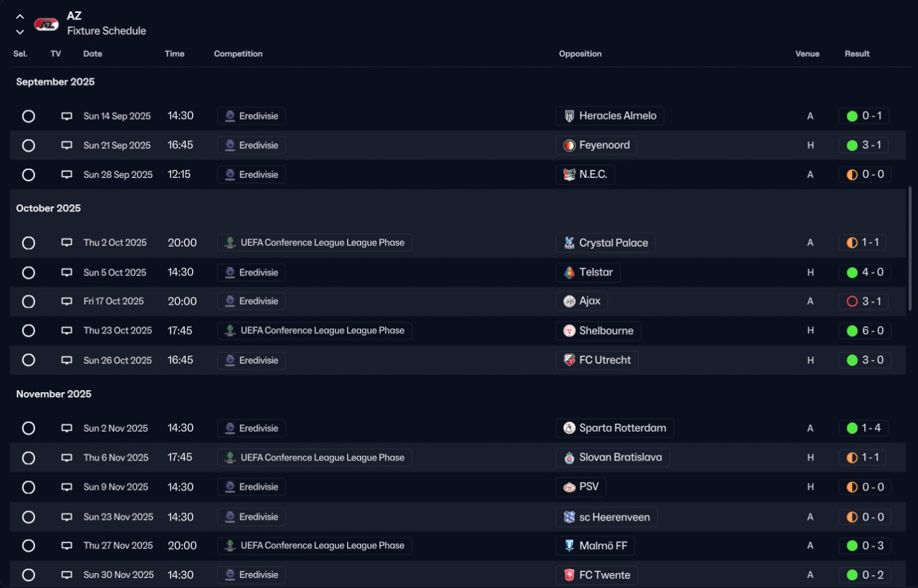Click the Shelbourne club crest
The width and height of the screenshot is (918, 588).
pos(569,331)
